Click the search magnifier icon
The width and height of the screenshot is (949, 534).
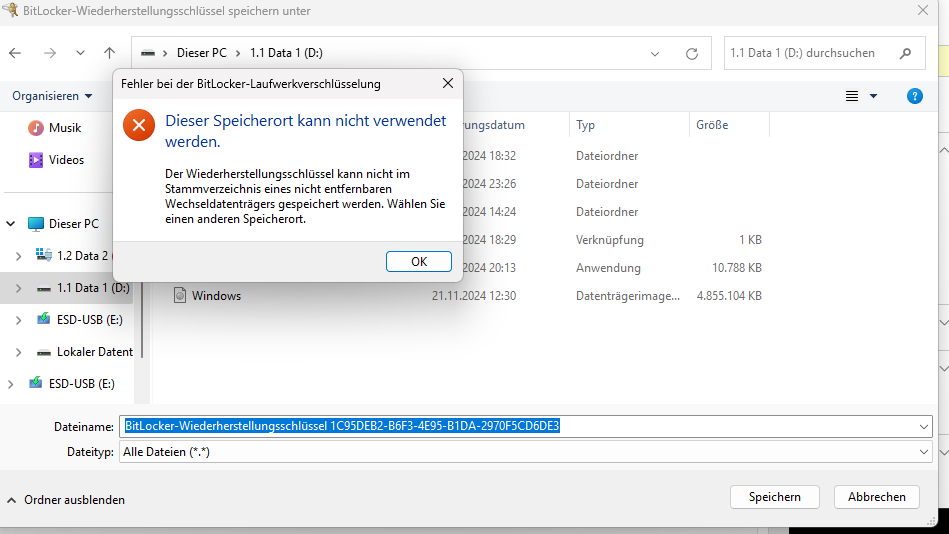[x=905, y=53]
